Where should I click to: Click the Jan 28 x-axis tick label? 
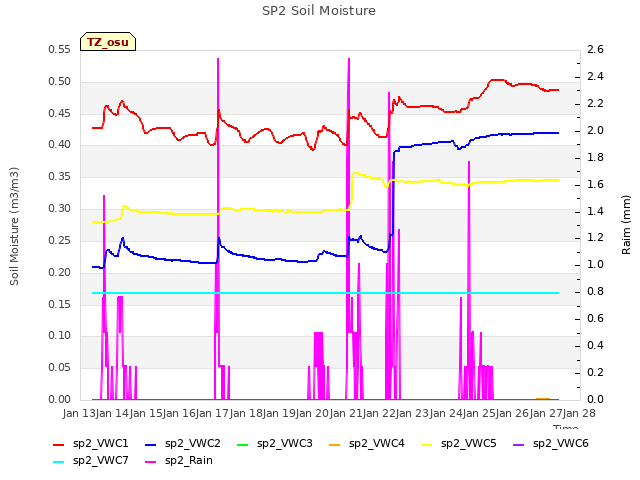(579, 413)
